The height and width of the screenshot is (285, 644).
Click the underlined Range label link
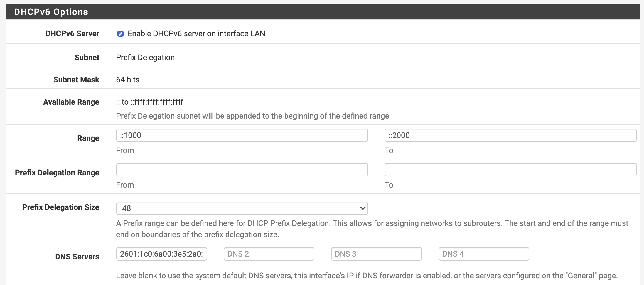tap(88, 138)
